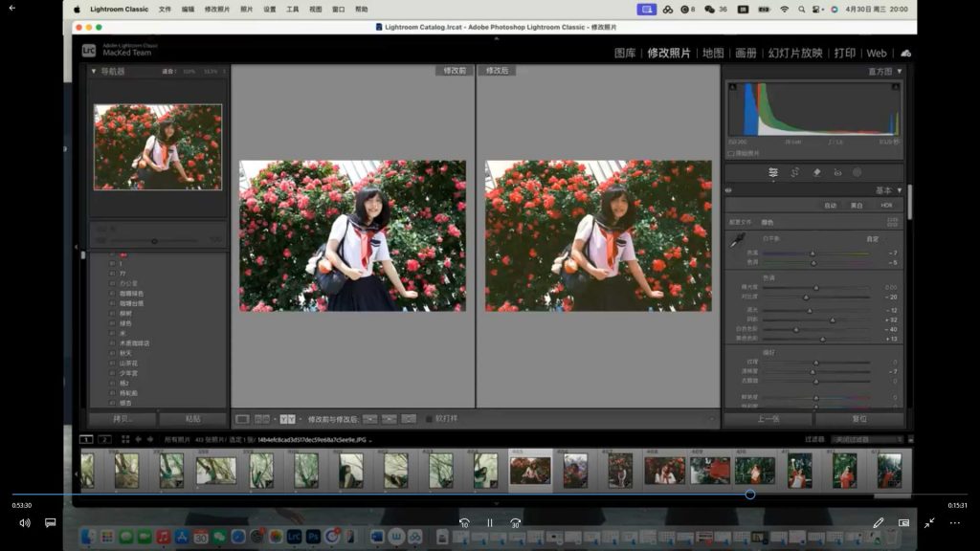Select the Crop overlay tool icon
Image resolution: width=980 pixels, height=551 pixels.
pyautogui.click(x=794, y=172)
